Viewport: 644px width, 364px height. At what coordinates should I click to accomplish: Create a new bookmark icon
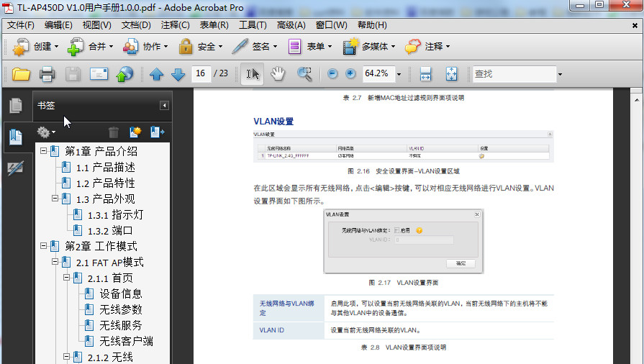pos(135,132)
